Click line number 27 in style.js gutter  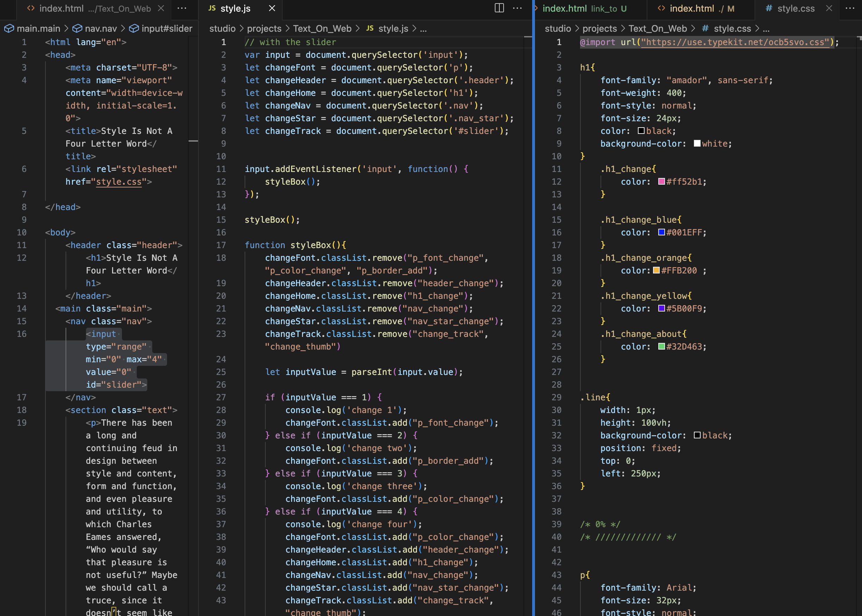tap(221, 397)
